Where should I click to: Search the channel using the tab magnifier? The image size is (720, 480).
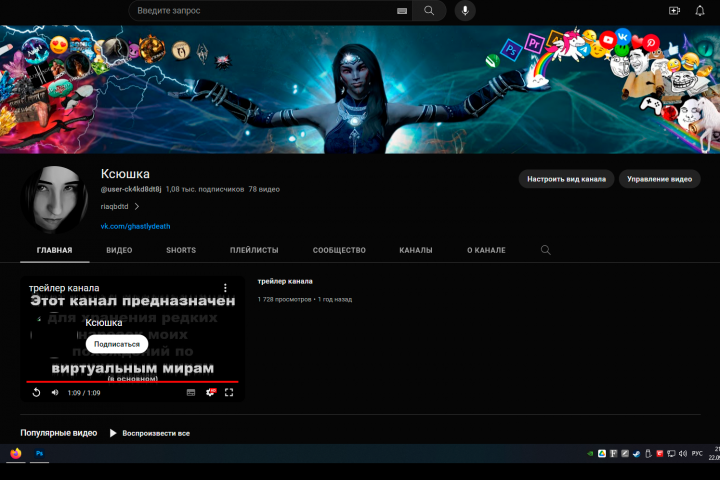tap(546, 250)
